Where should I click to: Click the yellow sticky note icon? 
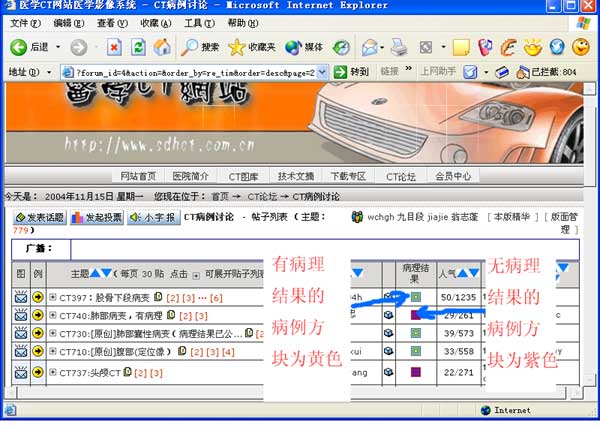point(461,47)
